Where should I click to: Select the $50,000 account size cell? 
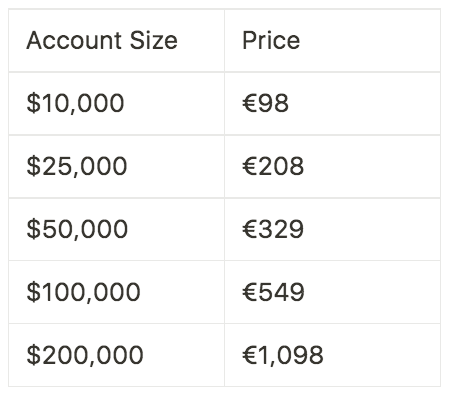coord(116,229)
